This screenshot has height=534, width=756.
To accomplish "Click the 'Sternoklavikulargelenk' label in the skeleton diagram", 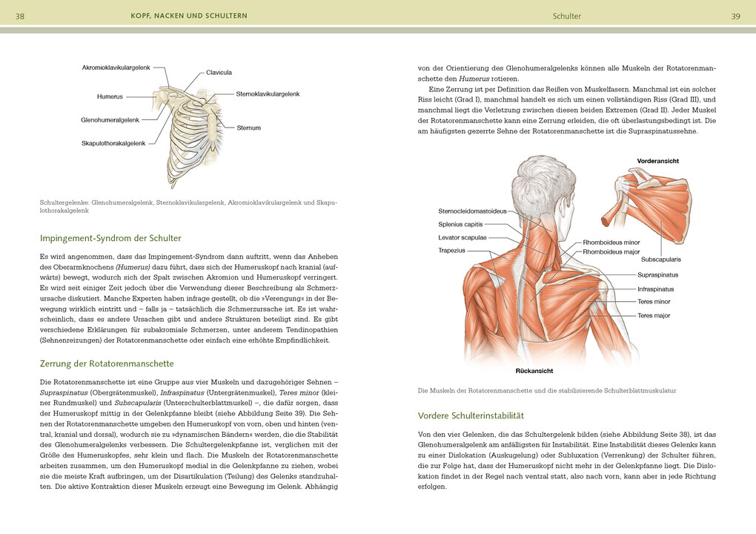I will coord(268,94).
